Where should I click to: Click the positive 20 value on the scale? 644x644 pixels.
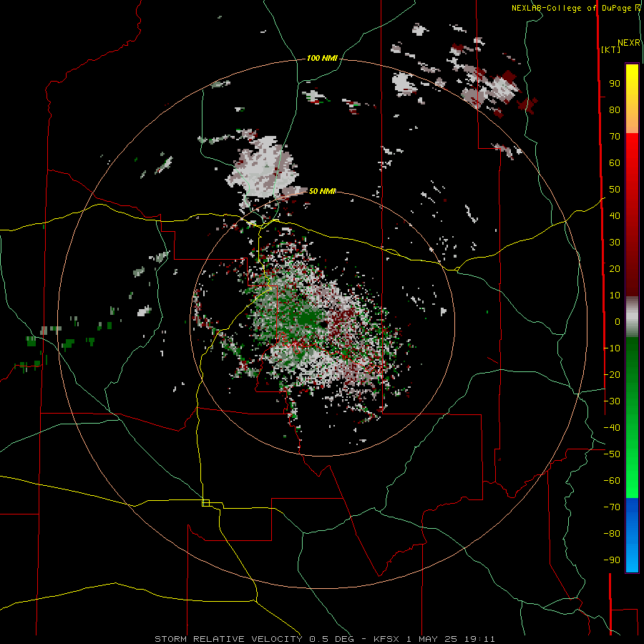coord(615,268)
